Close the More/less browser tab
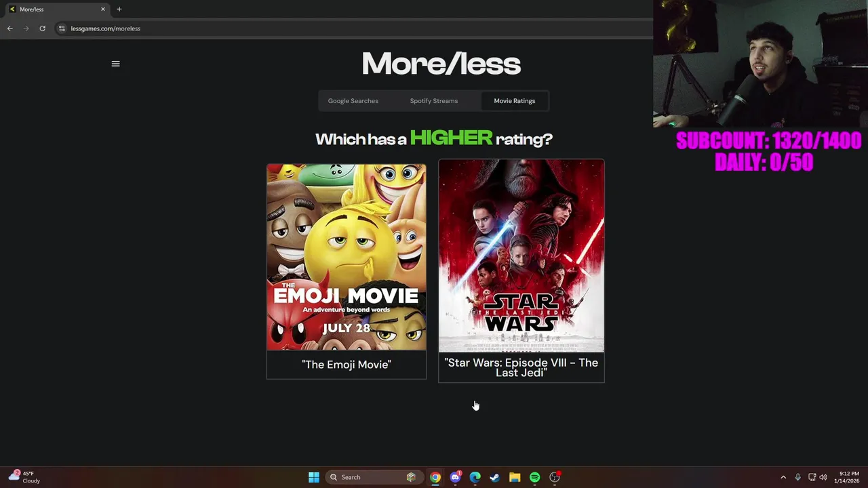 point(103,9)
